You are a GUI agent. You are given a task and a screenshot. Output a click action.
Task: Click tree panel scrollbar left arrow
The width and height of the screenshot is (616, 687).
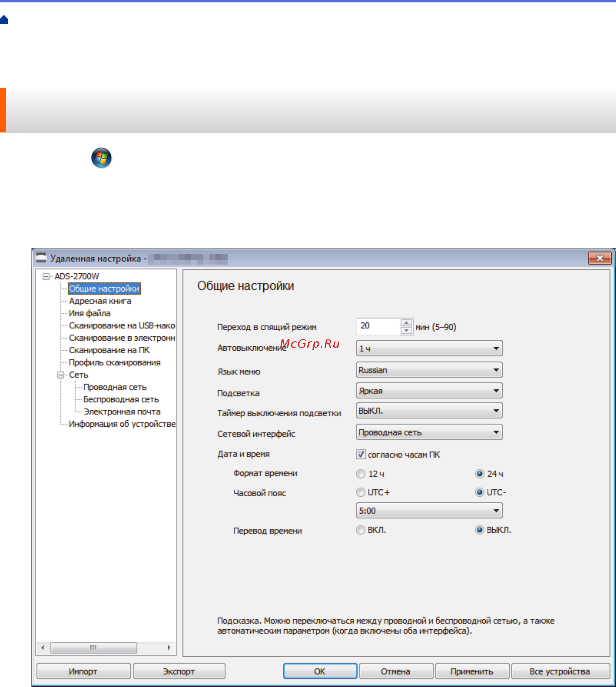point(43,648)
